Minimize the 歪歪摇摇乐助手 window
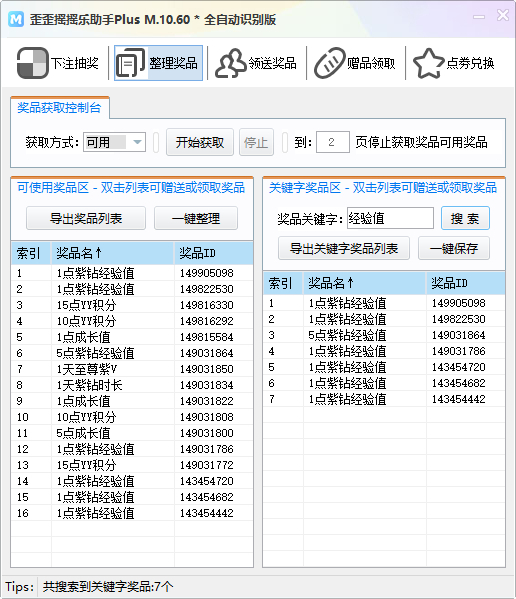The image size is (516, 599). pyautogui.click(x=479, y=16)
